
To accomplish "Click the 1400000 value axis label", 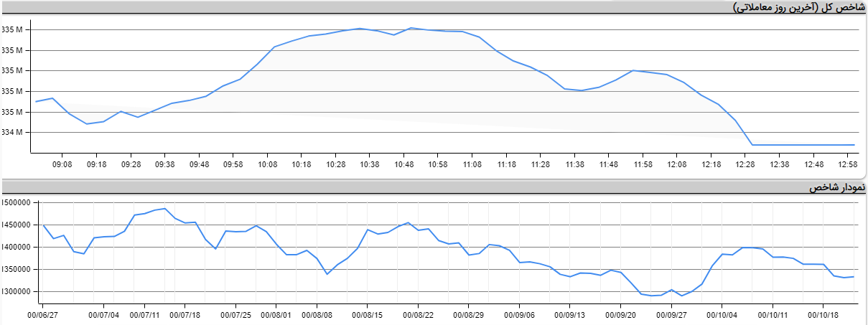I will (x=14, y=248).
